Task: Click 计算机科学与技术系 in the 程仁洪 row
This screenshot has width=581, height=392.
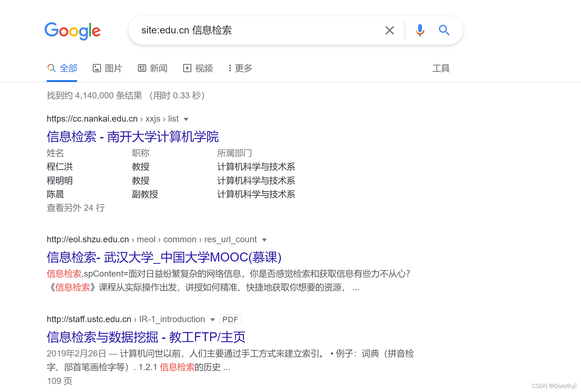Action: 256,166
